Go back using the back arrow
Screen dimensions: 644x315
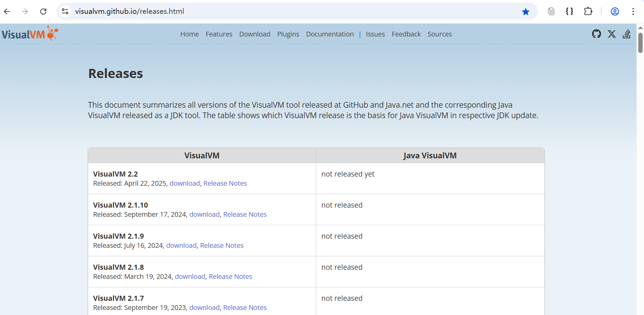tap(7, 11)
